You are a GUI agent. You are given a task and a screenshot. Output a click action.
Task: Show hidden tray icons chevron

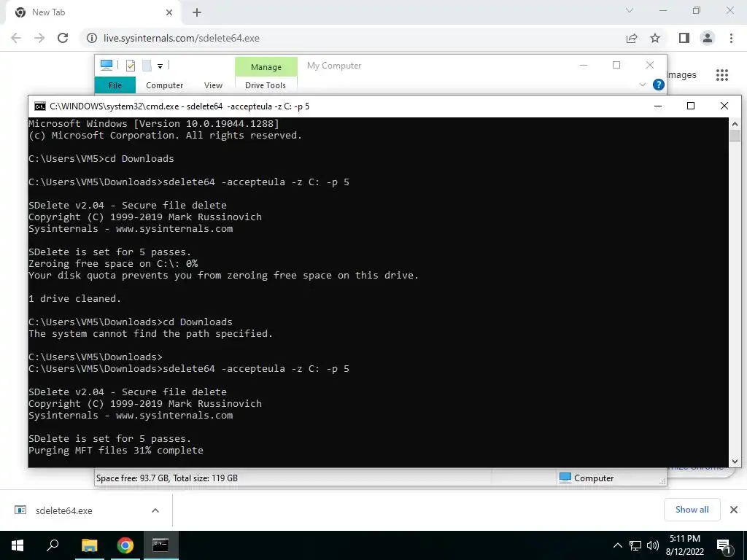point(617,545)
